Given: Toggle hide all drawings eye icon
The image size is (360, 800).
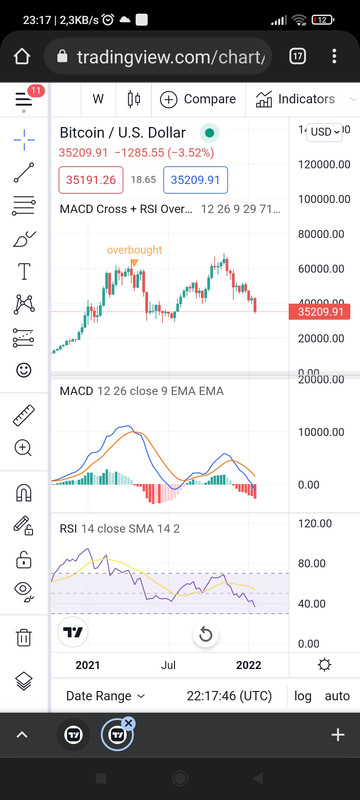Looking at the screenshot, I should click(24, 591).
